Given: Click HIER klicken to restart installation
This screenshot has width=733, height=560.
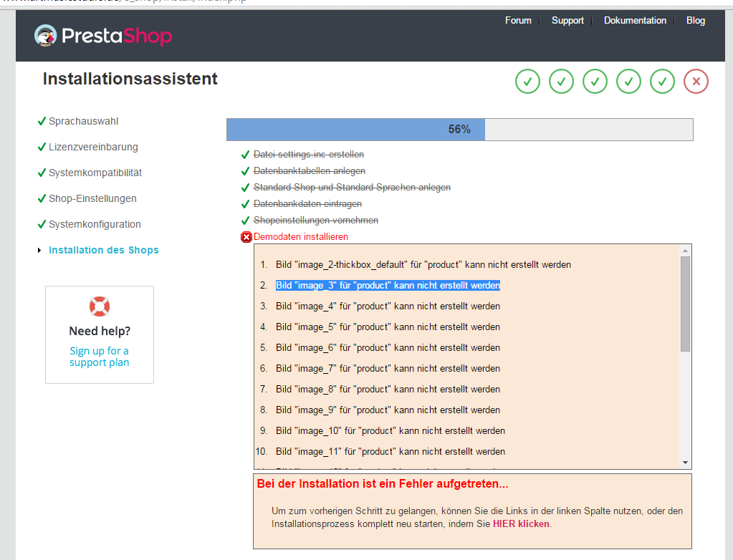Looking at the screenshot, I should [x=521, y=523].
